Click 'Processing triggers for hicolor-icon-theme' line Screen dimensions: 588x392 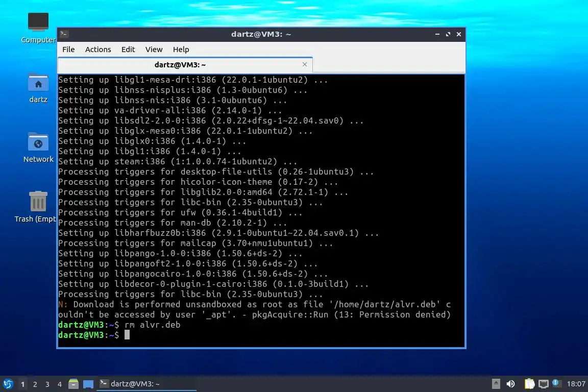coord(198,182)
